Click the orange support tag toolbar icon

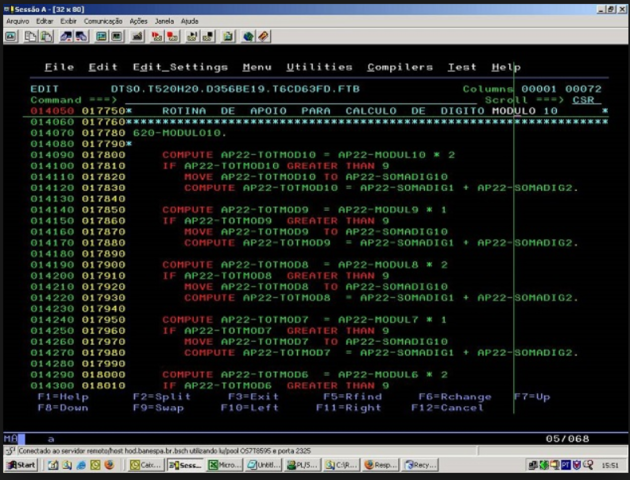(x=264, y=37)
